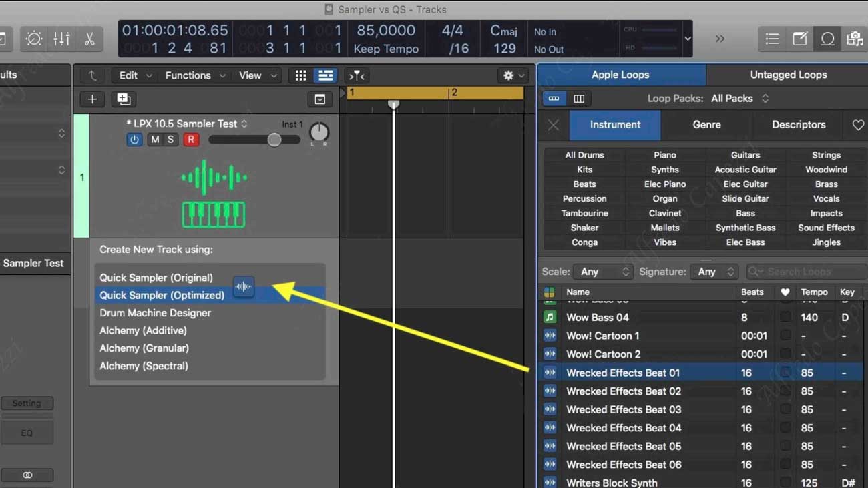Click the duplicate track icon
Screen dimensions: 868x488
pyautogui.click(x=124, y=99)
